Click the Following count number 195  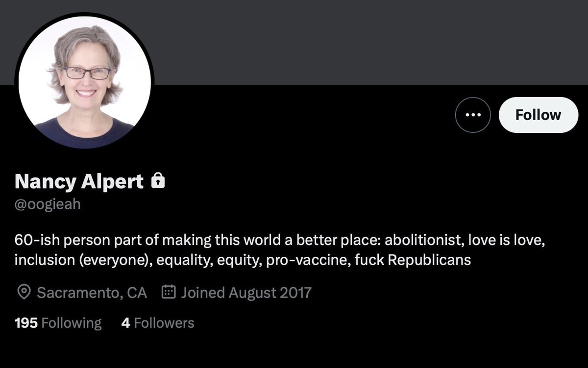tap(26, 323)
